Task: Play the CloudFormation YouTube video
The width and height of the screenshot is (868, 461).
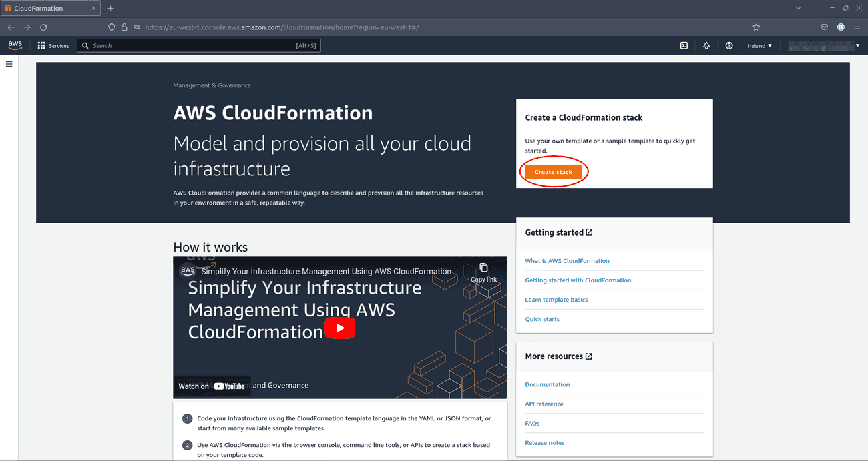Action: [340, 328]
